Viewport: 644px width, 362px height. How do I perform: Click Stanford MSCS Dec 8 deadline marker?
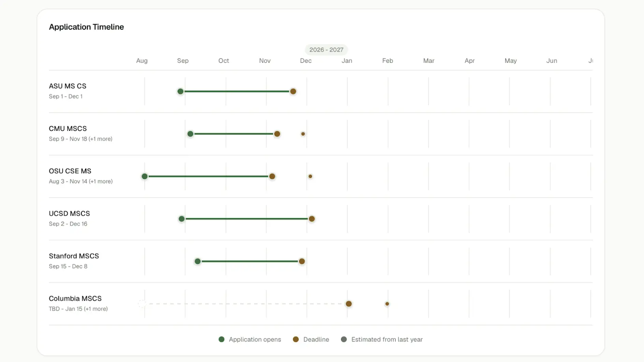(x=302, y=261)
